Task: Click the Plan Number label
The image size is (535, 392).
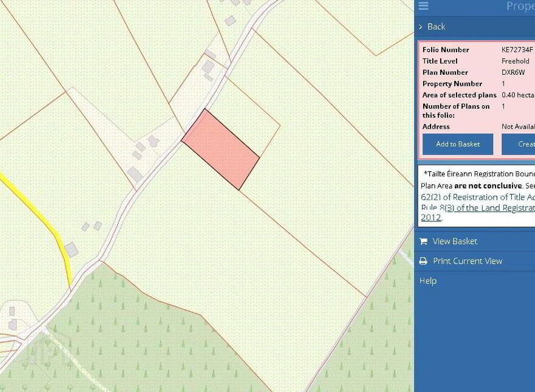Action: 445,72
